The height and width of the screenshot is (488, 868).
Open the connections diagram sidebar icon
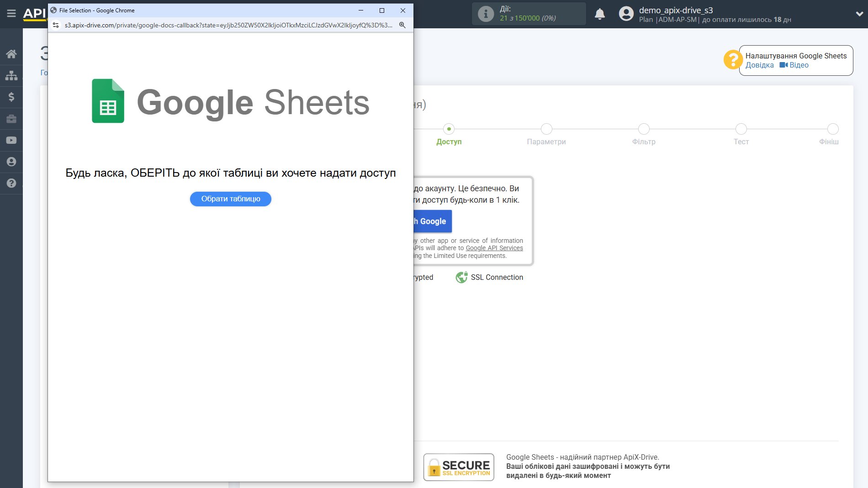click(x=11, y=75)
